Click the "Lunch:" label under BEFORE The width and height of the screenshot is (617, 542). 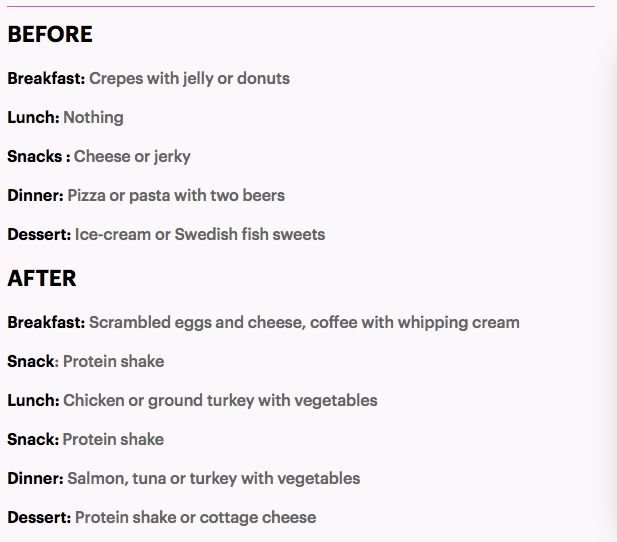coord(33,117)
